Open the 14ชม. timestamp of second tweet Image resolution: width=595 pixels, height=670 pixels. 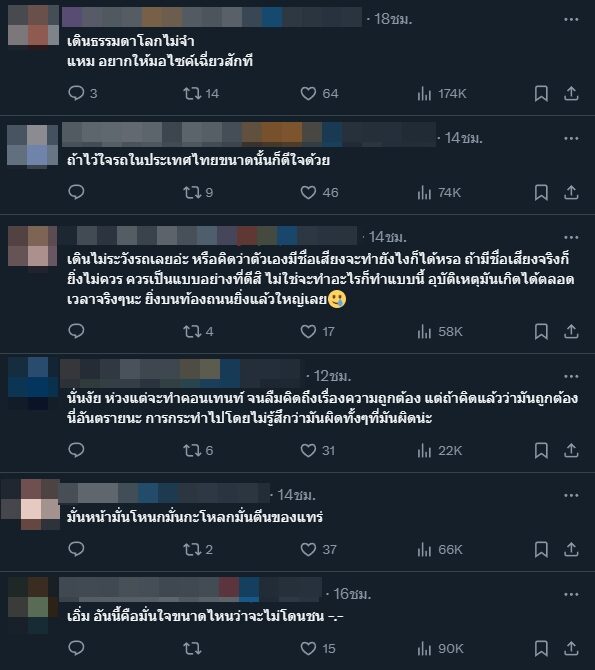[463, 138]
